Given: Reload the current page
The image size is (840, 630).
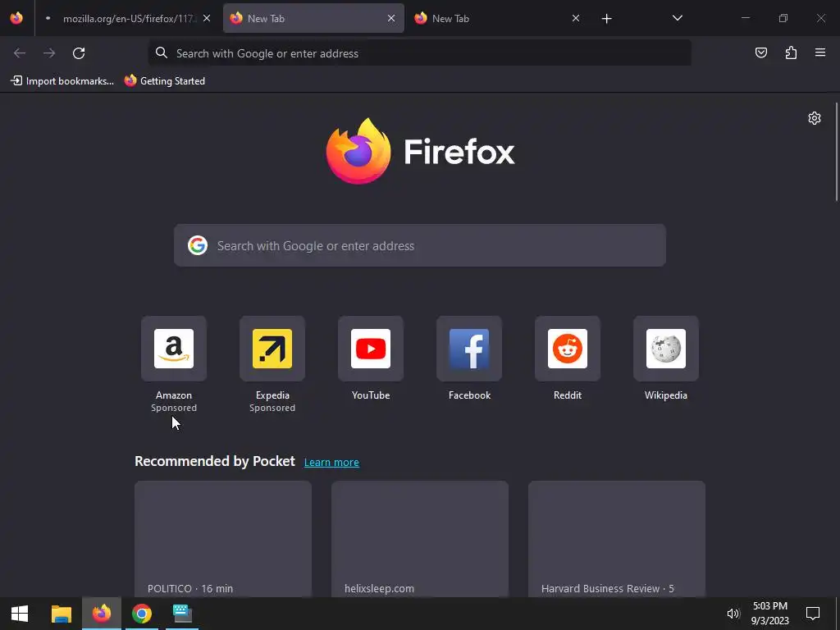Looking at the screenshot, I should [x=79, y=53].
